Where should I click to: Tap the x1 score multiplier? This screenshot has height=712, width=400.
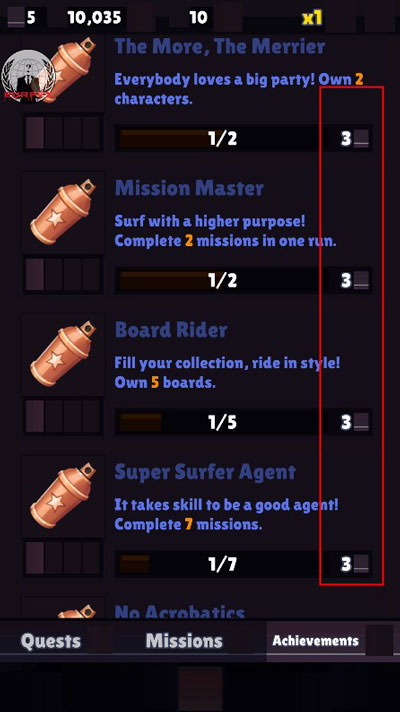click(x=312, y=18)
